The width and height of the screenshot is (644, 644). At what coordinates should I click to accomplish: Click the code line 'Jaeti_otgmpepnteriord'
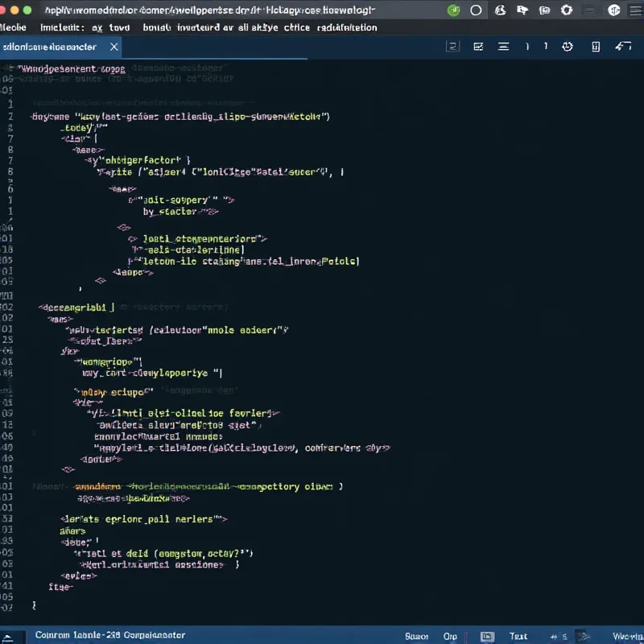pos(197,238)
